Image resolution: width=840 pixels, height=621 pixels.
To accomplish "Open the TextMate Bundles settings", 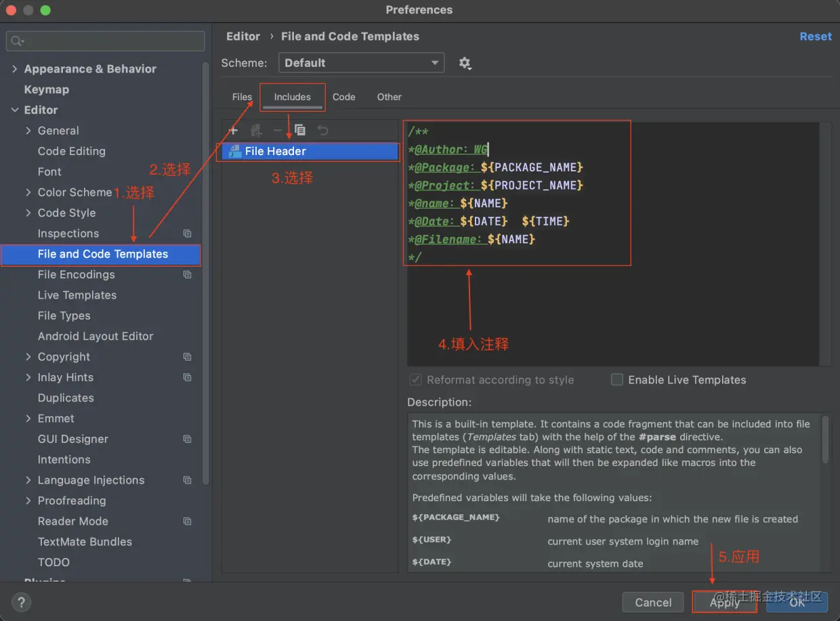I will (85, 542).
